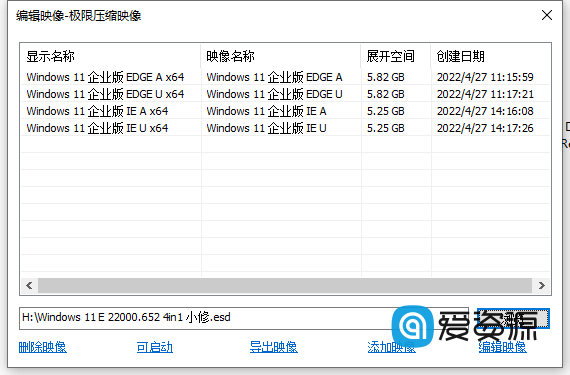The height and width of the screenshot is (375, 570).
Task: Click the 导出映像 link
Action: pyautogui.click(x=273, y=347)
